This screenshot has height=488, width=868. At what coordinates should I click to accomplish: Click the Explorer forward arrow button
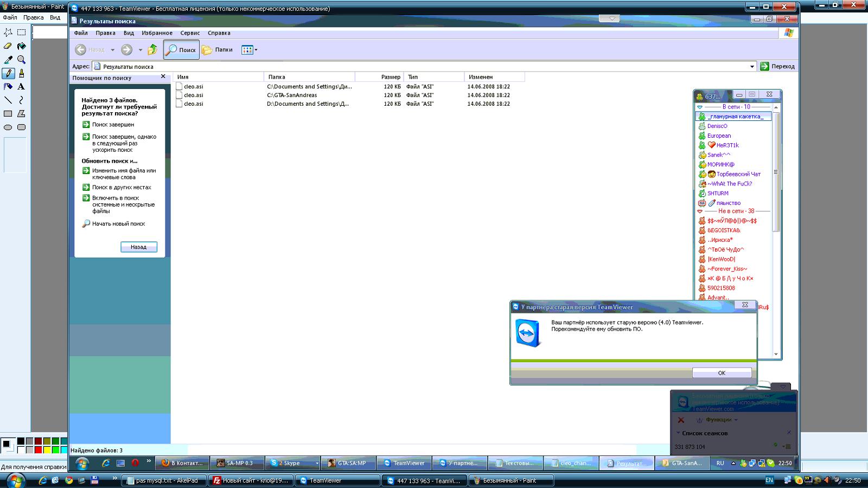(126, 50)
